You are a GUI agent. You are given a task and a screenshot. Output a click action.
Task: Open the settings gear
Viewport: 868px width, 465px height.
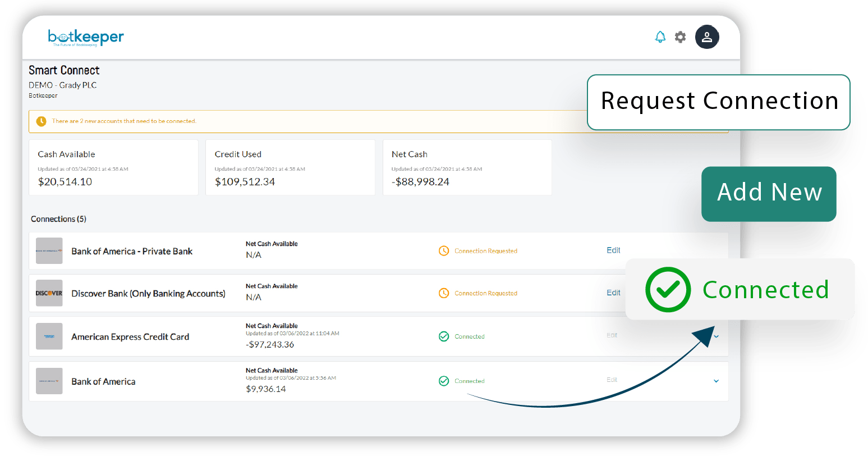click(680, 37)
